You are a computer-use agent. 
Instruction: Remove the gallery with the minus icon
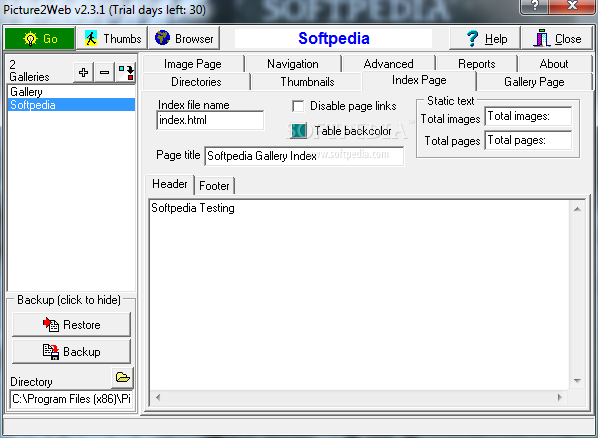104,72
